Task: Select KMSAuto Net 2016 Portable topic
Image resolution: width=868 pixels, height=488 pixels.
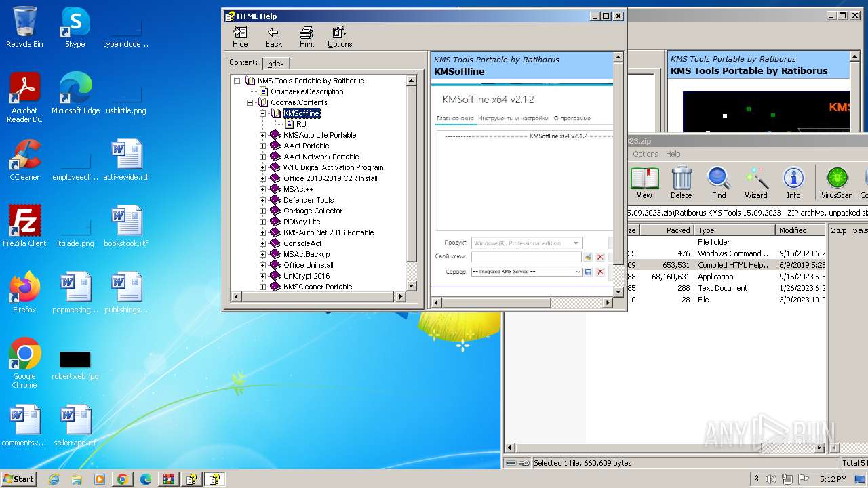Action: [328, 232]
